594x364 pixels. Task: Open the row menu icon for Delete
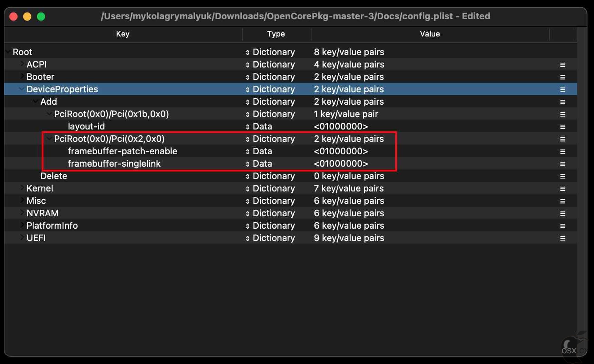[x=562, y=176]
